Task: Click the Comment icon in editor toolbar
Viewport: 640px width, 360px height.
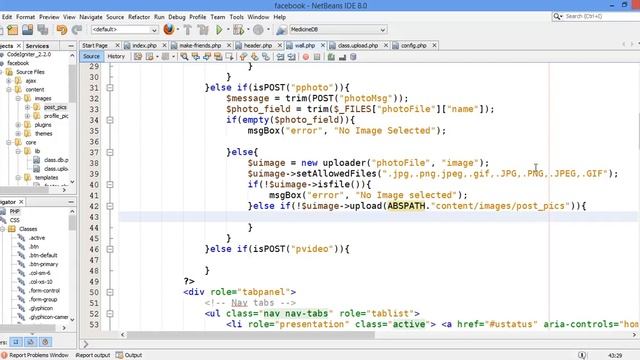Action: [x=331, y=57]
